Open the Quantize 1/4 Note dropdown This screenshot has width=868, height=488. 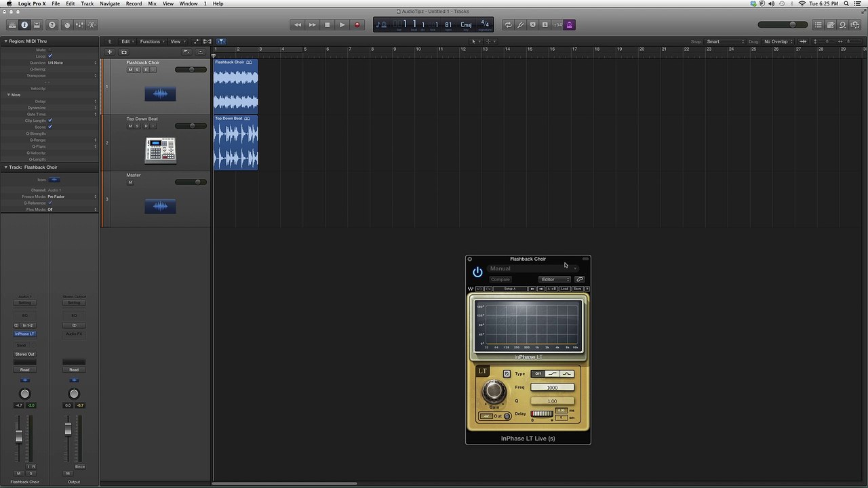point(72,62)
